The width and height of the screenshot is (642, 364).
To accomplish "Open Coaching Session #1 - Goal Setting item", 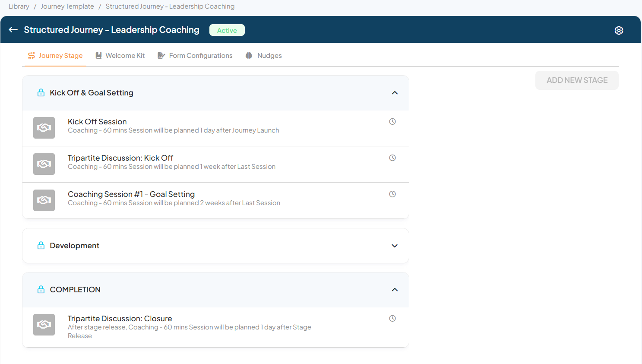I will pos(131,195).
